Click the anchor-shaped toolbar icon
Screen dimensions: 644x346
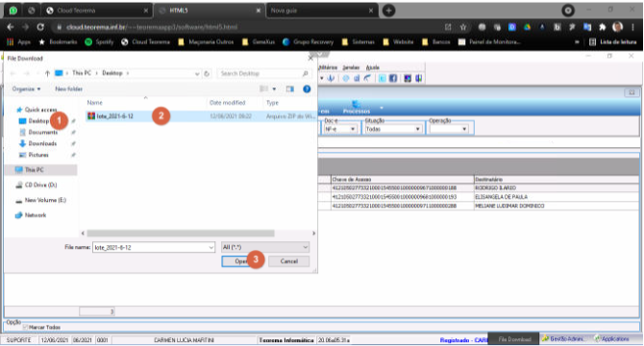pos(331,79)
